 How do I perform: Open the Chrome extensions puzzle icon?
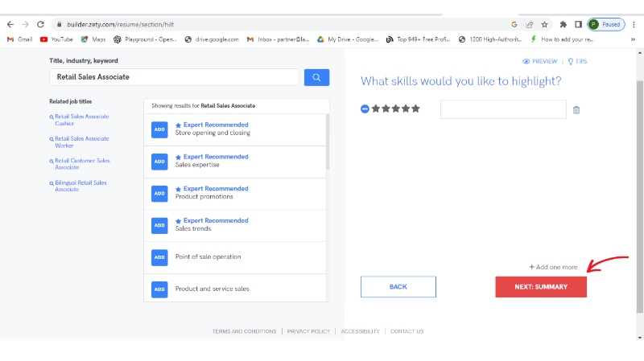tap(563, 25)
